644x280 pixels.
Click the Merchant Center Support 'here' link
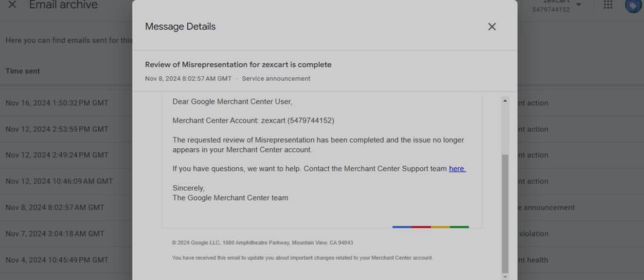[x=457, y=169]
